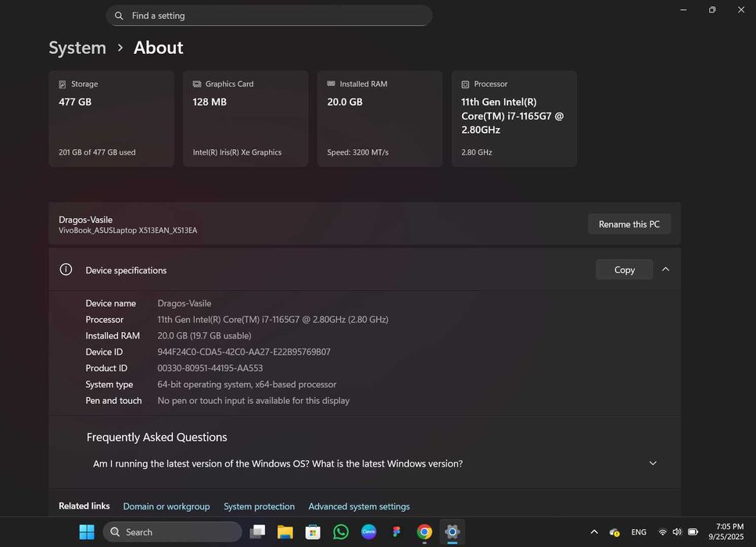Click the Device specifications info icon
This screenshot has height=547, width=756.
pos(66,270)
